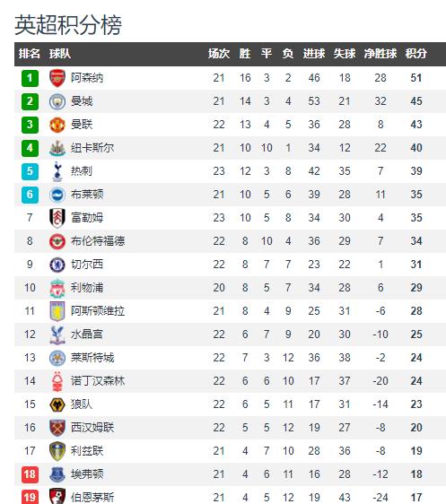This screenshot has height=504, width=446.
Task: Click the 积分 column header
Action: click(416, 53)
